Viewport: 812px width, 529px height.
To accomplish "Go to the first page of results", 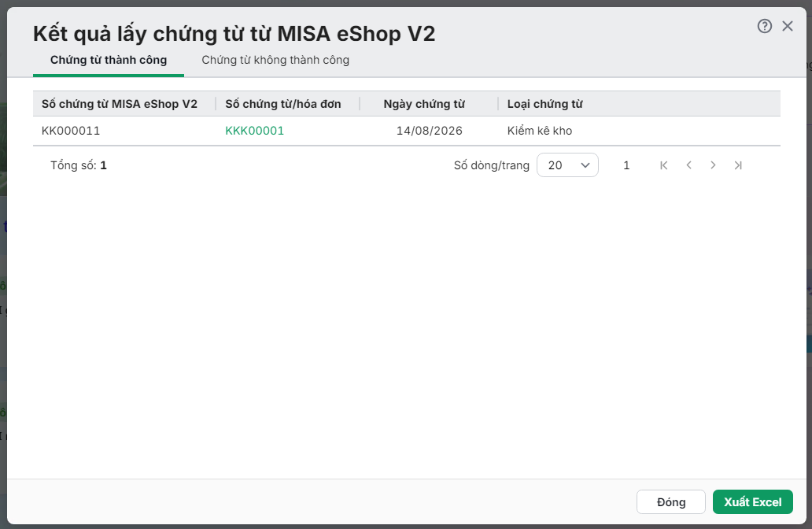I will point(664,165).
